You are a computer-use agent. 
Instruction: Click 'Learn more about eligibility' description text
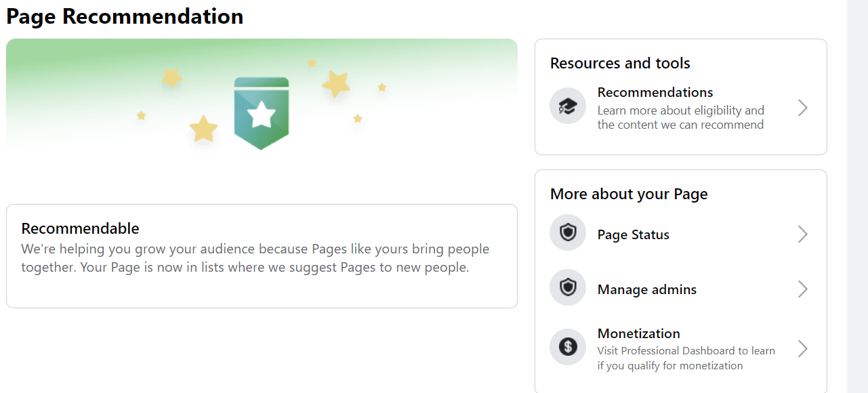click(x=681, y=118)
